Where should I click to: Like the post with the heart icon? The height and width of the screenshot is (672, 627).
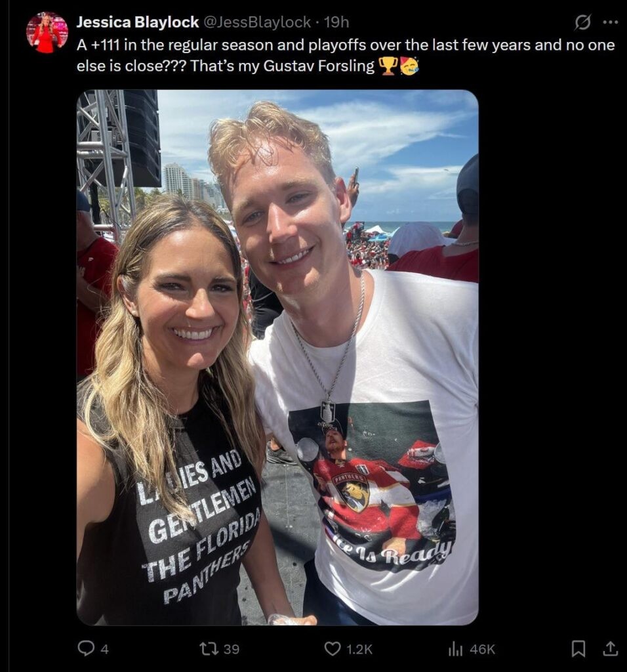click(333, 649)
